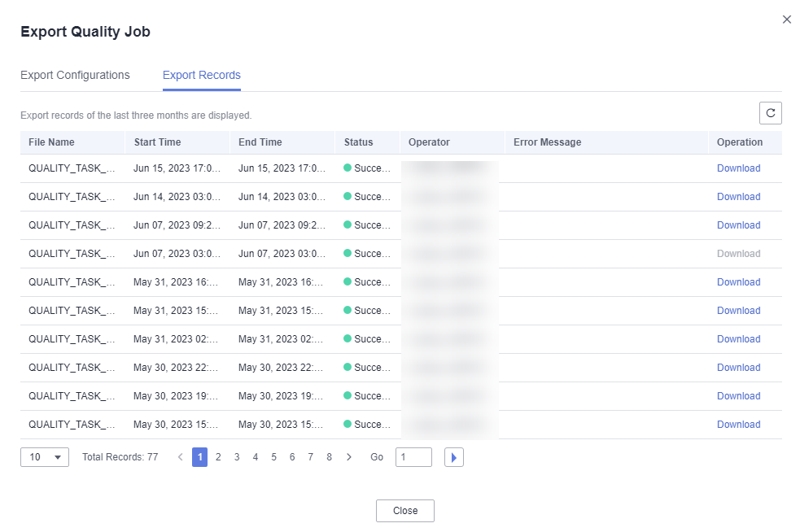Image resolution: width=800 pixels, height=532 pixels.
Task: Download the May 30, 2023 15: export file
Action: coord(738,425)
